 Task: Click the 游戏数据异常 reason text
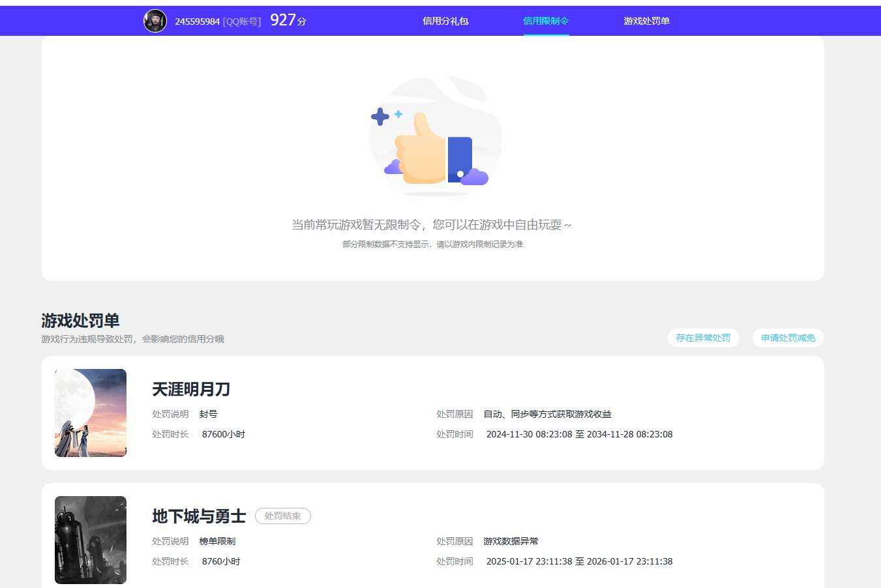click(511, 541)
